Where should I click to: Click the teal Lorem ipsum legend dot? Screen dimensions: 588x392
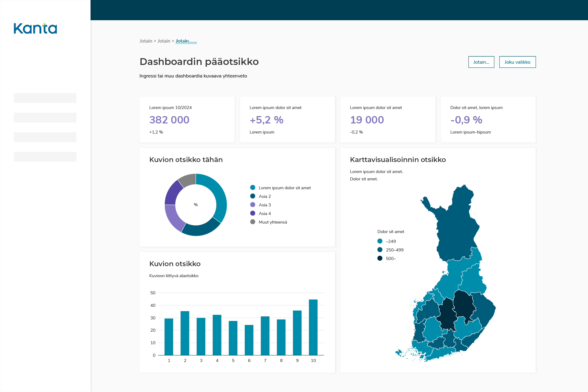coord(253,187)
